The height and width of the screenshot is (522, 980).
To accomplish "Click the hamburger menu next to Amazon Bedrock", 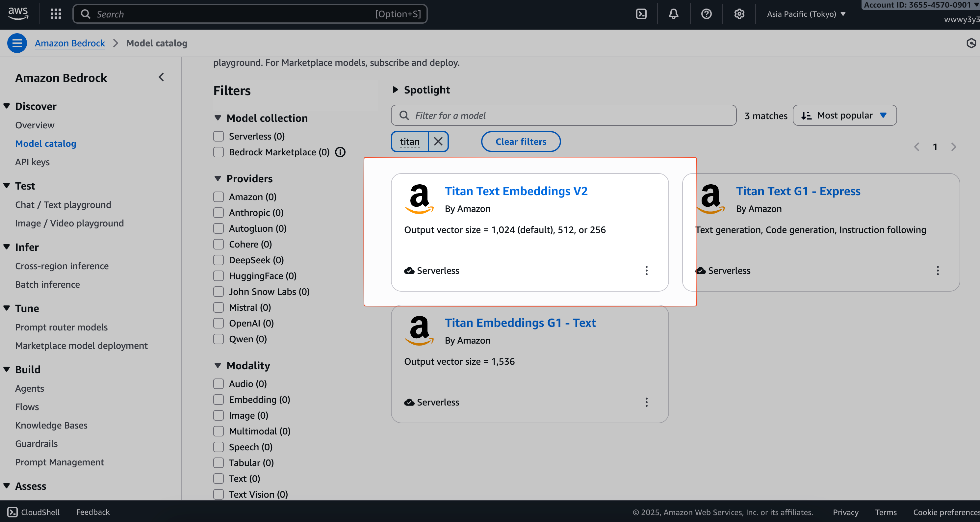I will (x=17, y=43).
